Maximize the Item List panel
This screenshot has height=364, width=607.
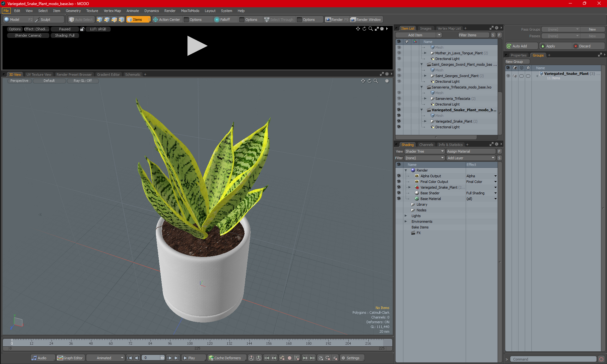point(491,28)
